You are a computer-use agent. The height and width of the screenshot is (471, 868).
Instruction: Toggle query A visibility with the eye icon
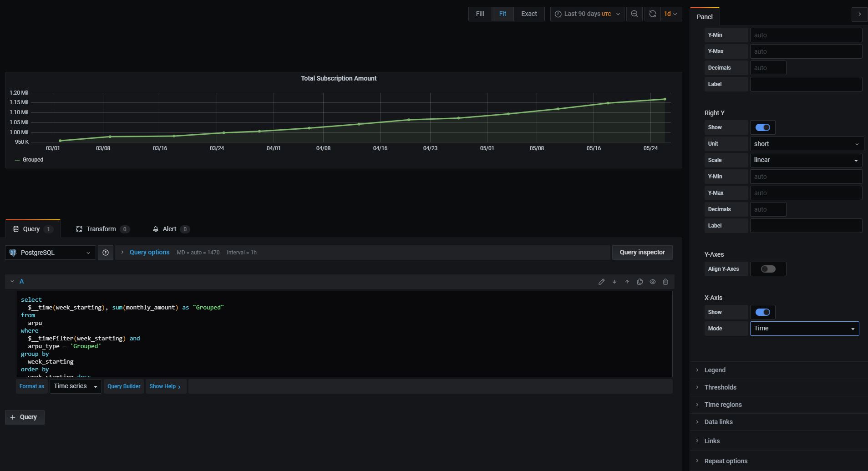652,281
